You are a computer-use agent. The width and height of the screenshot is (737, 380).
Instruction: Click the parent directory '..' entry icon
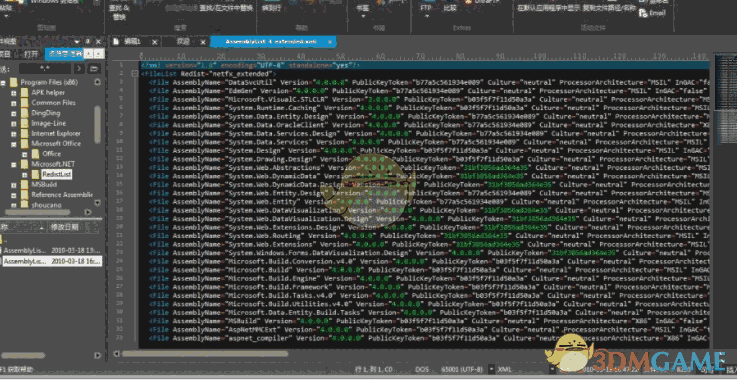[x=1, y=240]
